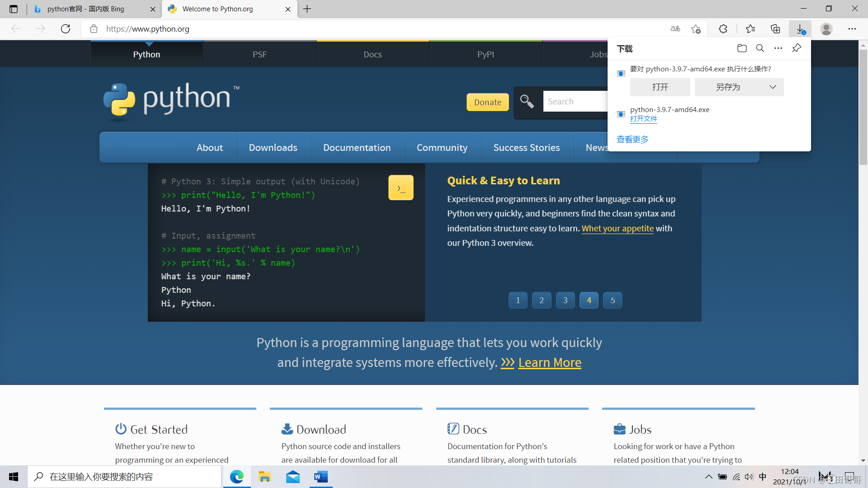Viewport: 868px width, 488px height.
Task: Select Documentation in the navigation menu
Action: pos(357,147)
